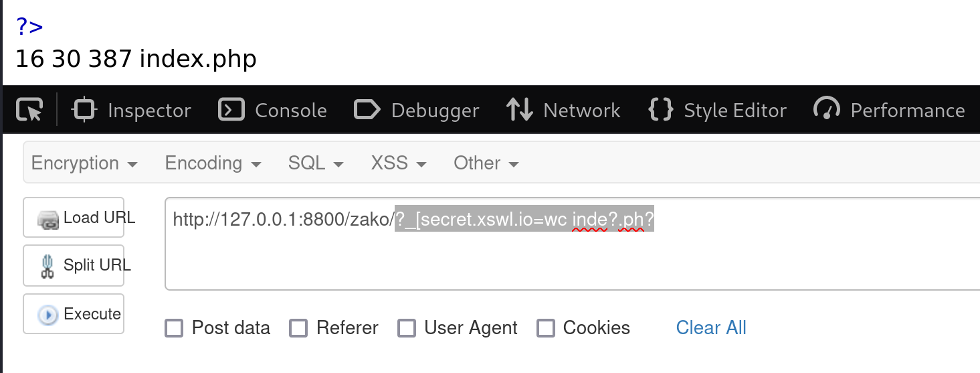Open the SQL dropdown menu
980x373 pixels.
[x=316, y=163]
